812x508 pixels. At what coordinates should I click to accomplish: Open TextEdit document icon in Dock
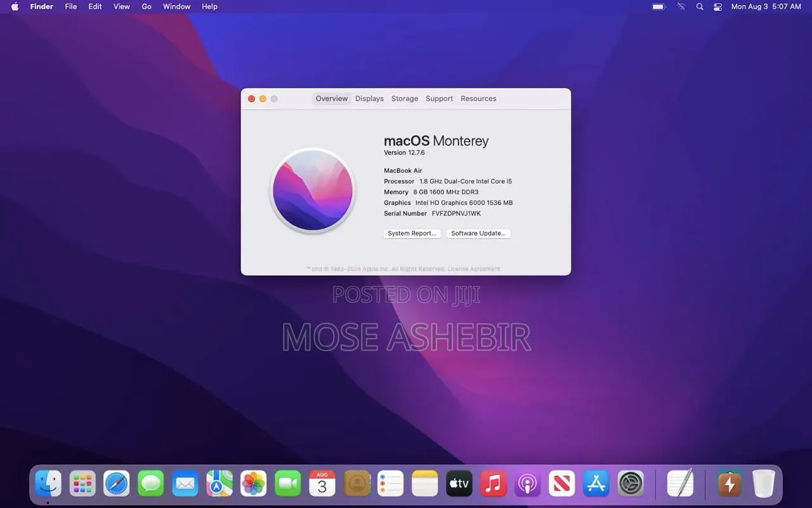click(681, 484)
